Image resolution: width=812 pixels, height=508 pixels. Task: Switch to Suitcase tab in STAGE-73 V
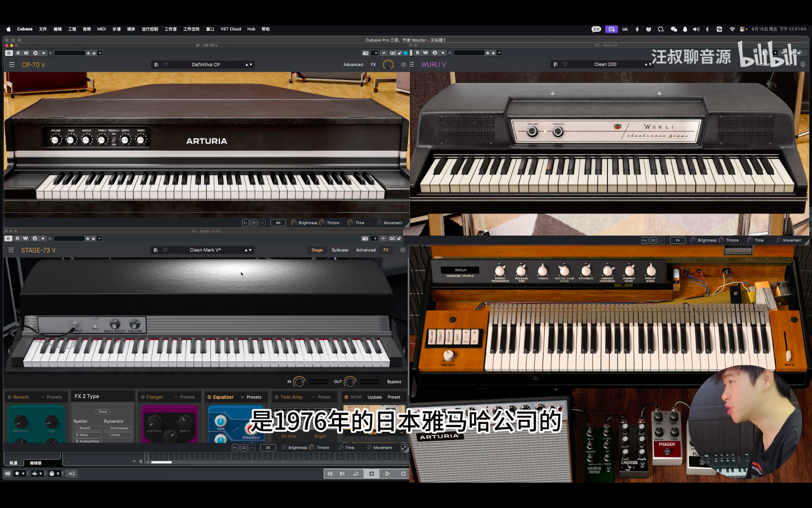(340, 250)
